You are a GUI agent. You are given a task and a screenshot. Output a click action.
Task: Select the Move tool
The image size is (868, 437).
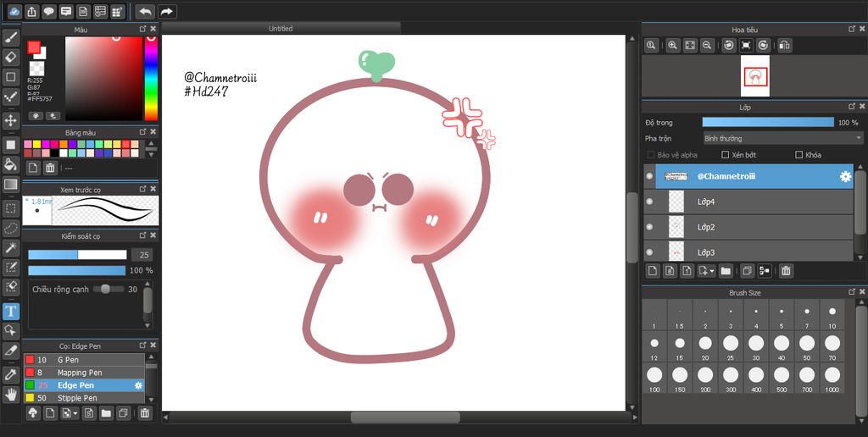(x=11, y=120)
